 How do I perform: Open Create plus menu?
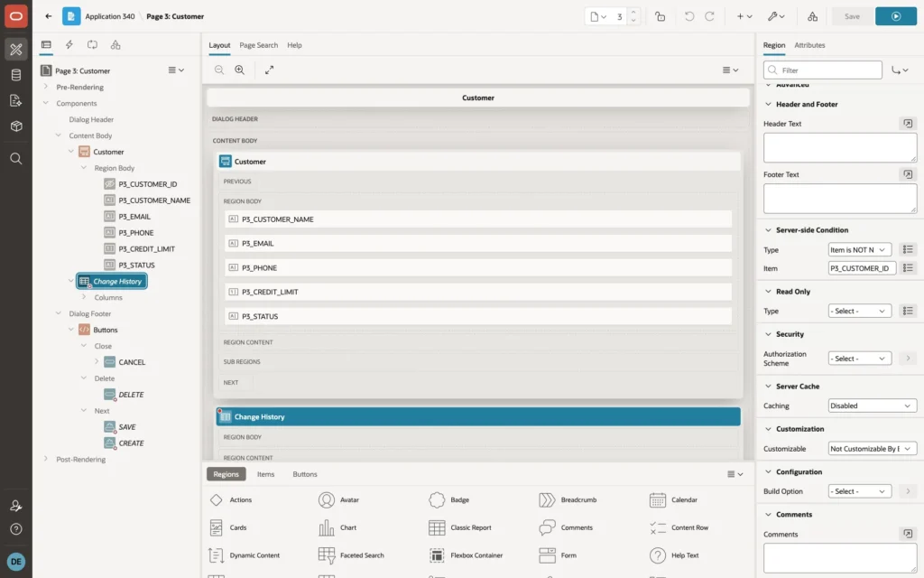(x=744, y=16)
